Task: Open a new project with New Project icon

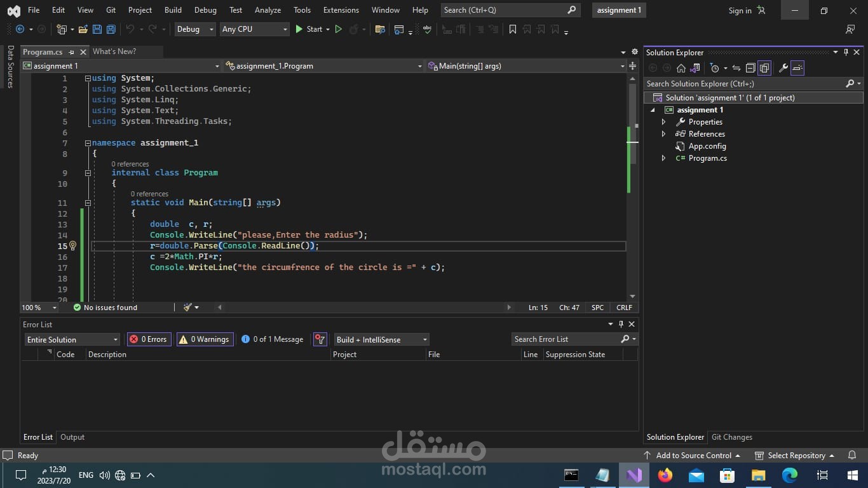Action: 62,29
